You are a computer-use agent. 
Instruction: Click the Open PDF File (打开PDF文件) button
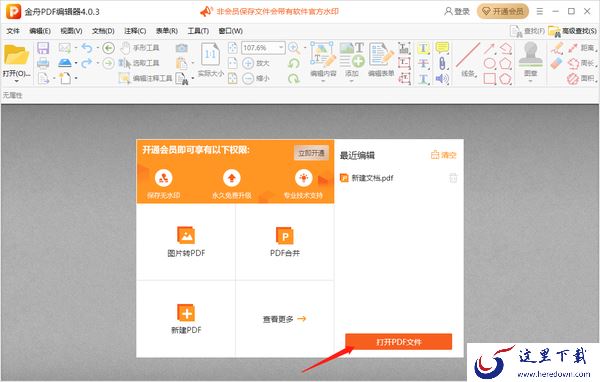tap(398, 341)
